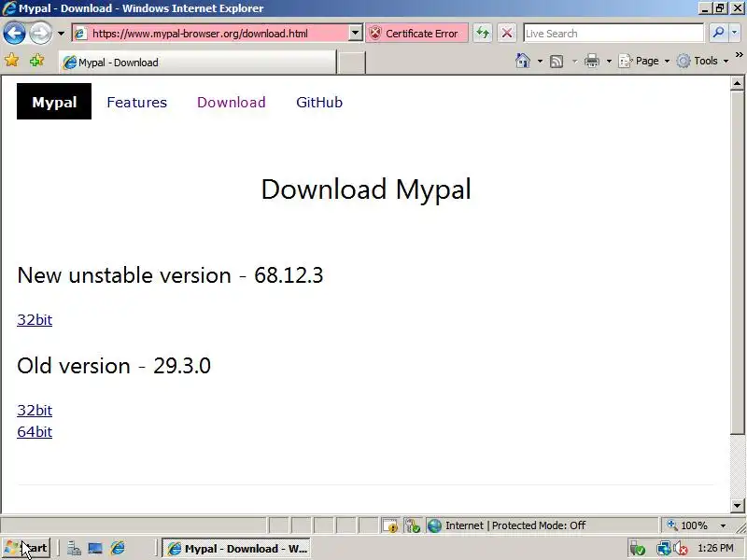
Task: Click the Forward navigation arrow
Action: pyautogui.click(x=41, y=34)
